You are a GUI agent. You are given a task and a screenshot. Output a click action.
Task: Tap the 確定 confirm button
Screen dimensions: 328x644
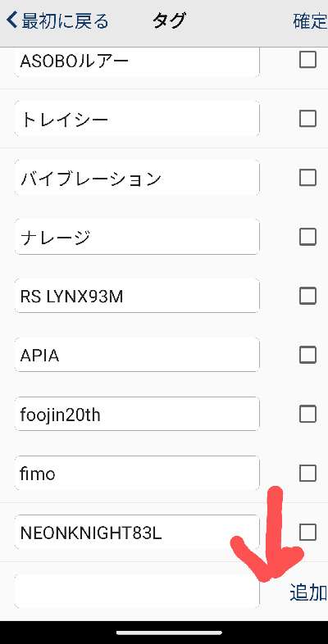pyautogui.click(x=310, y=21)
